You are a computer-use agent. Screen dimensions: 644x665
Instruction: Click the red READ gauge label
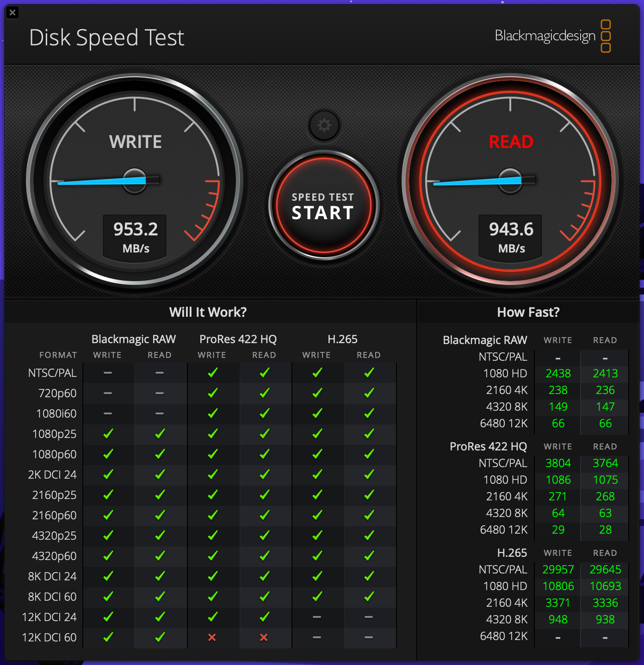511,142
